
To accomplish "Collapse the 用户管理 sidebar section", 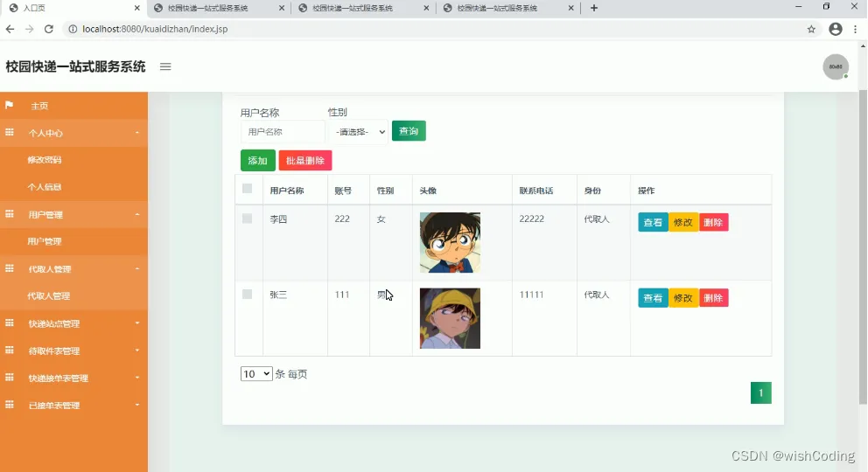I will click(x=73, y=214).
